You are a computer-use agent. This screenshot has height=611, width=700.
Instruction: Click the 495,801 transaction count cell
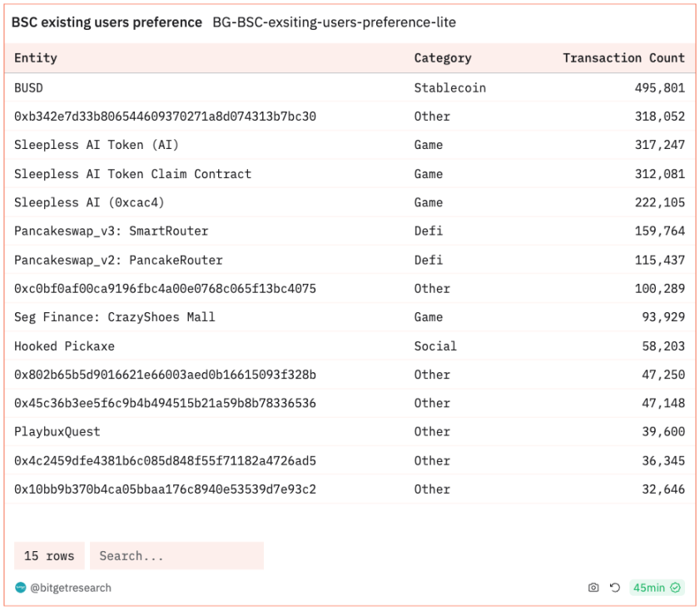pyautogui.click(x=659, y=87)
